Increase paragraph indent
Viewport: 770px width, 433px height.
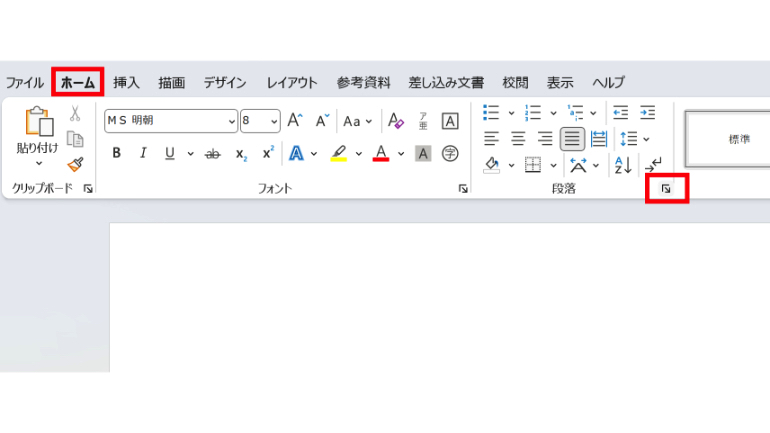[647, 112]
